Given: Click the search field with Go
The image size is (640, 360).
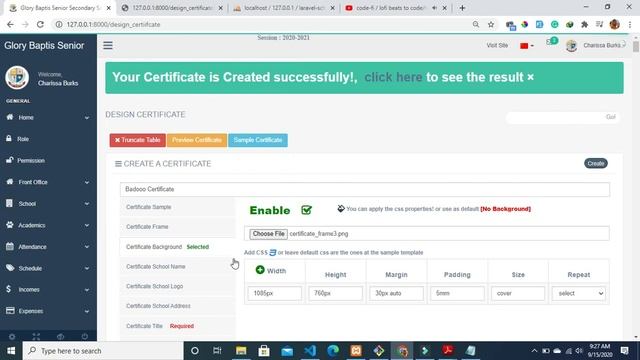Looking at the screenshot, I should coord(562,117).
